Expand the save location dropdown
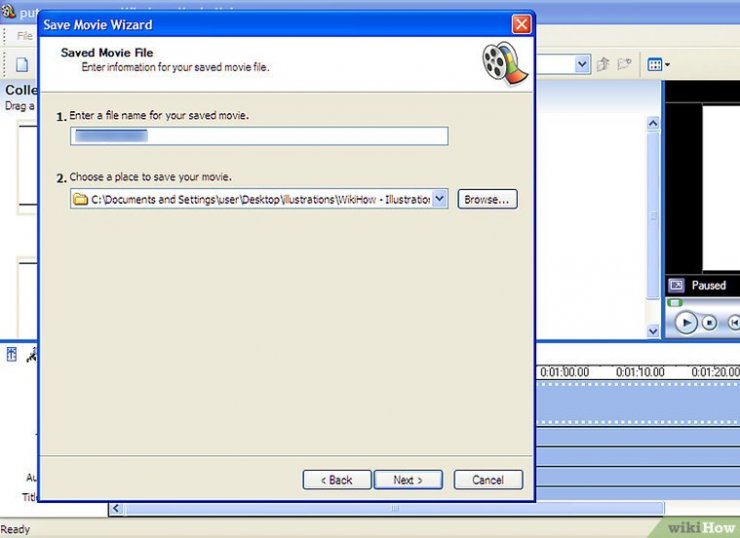Viewport: 740px width, 538px height. coord(440,199)
